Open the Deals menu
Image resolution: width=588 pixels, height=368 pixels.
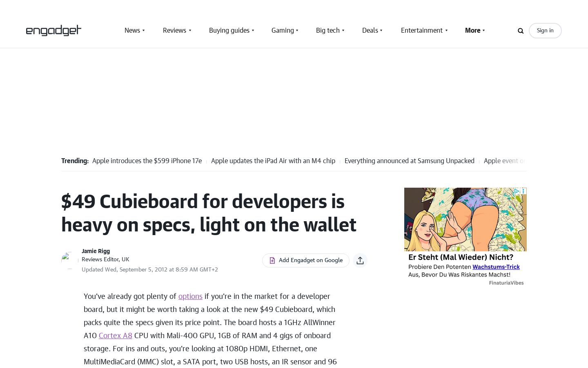(370, 30)
